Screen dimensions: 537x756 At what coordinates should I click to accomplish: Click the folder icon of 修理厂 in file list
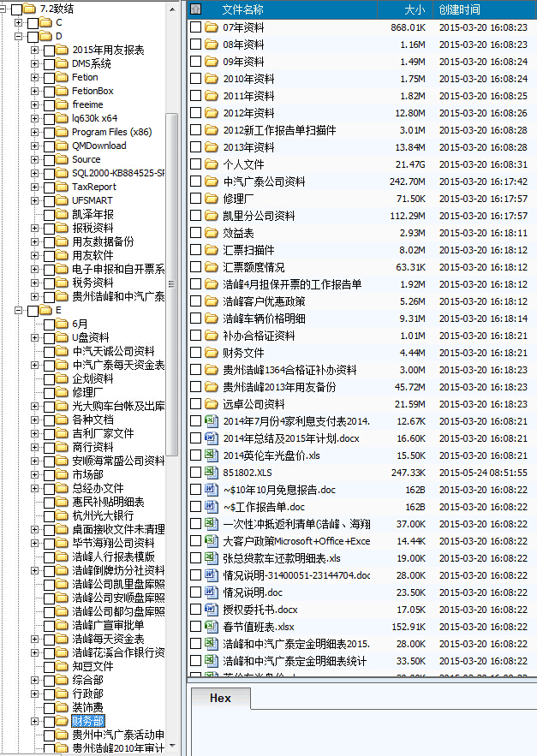pos(212,198)
